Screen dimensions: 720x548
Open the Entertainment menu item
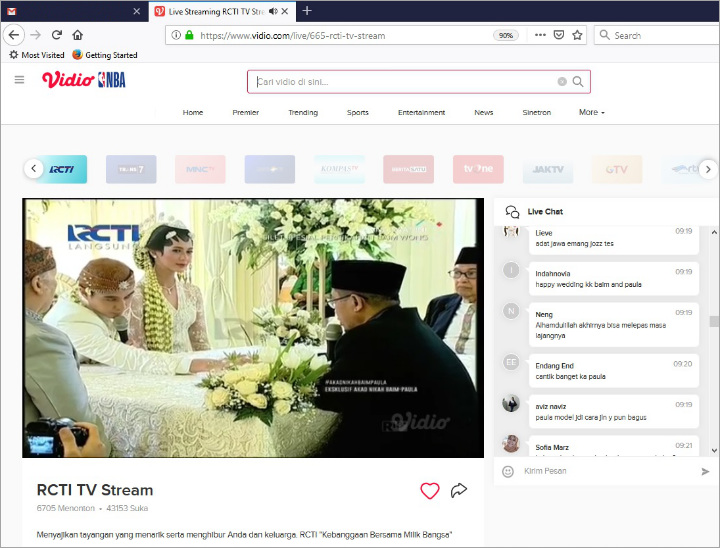pos(422,112)
